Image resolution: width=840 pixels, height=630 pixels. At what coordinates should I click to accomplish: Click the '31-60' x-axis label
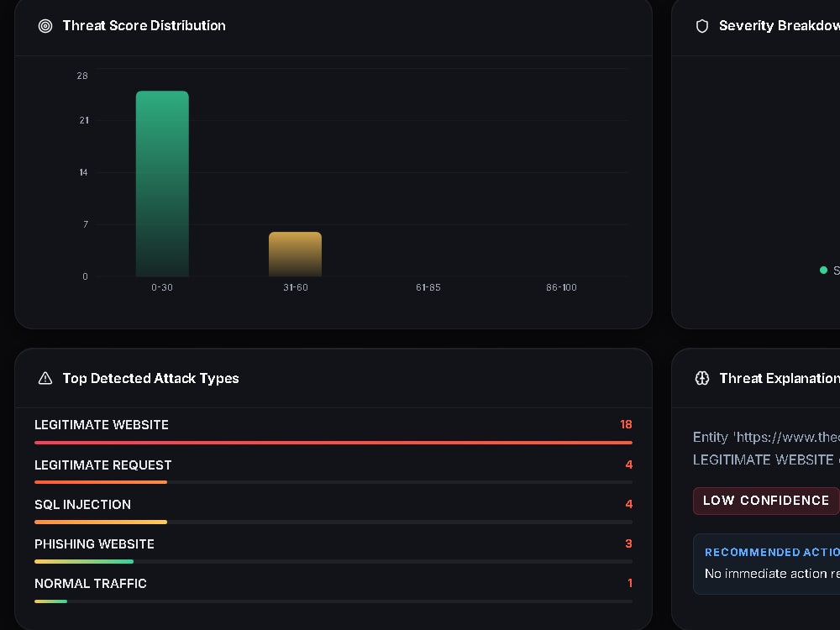coord(296,287)
